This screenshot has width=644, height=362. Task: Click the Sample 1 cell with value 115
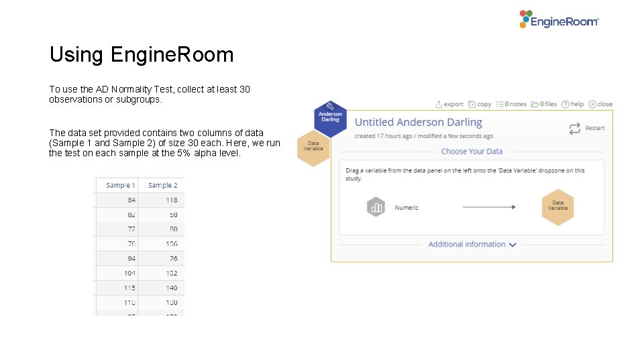click(x=117, y=288)
